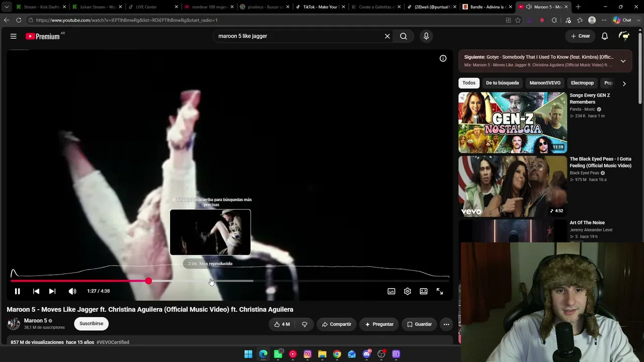Open Maroon 5 channel avatar
644x362 pixels.
coord(14,324)
